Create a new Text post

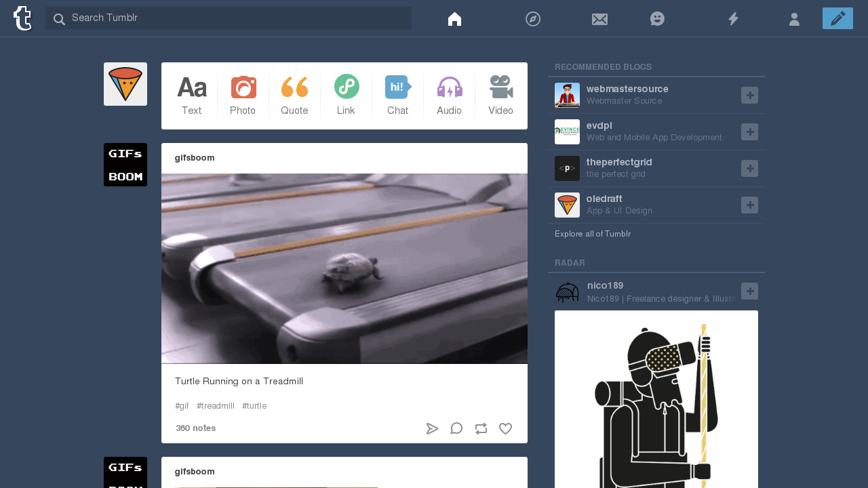(x=191, y=96)
